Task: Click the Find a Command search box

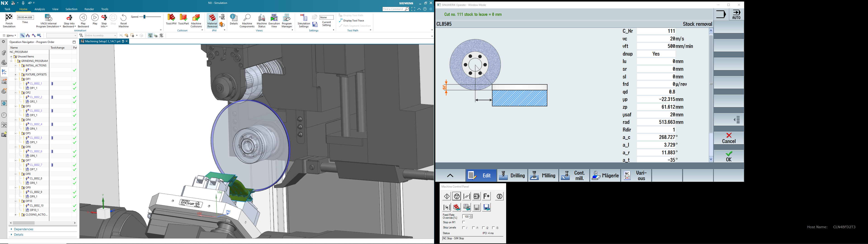Action: [x=396, y=9]
